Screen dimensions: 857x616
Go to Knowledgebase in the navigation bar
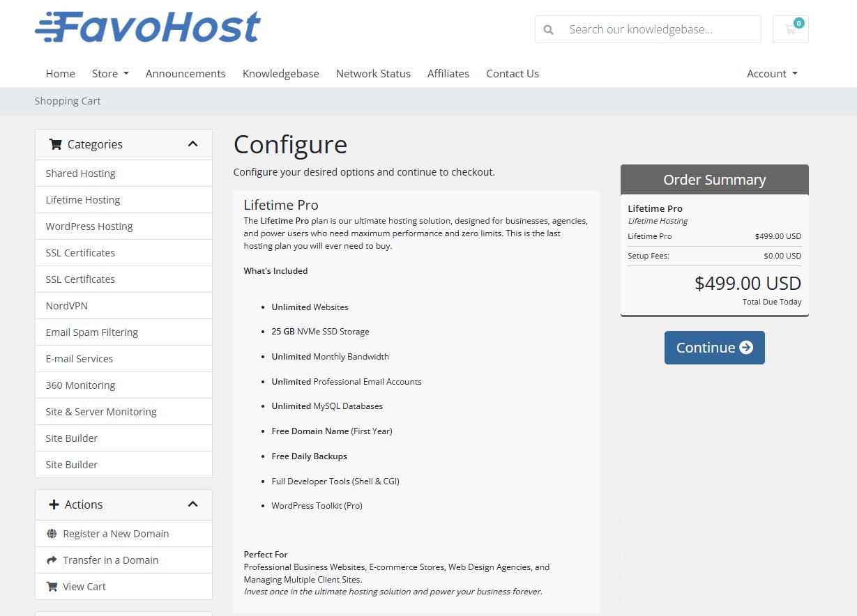coord(280,73)
